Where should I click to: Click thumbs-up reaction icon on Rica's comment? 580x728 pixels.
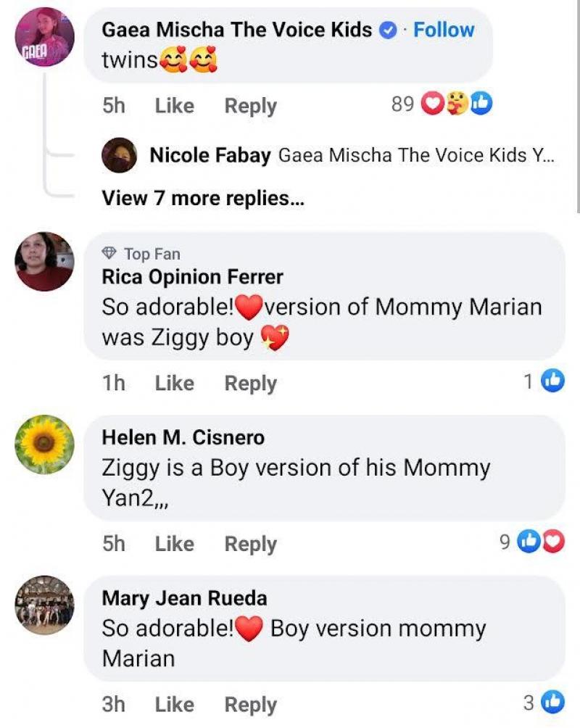553,381
